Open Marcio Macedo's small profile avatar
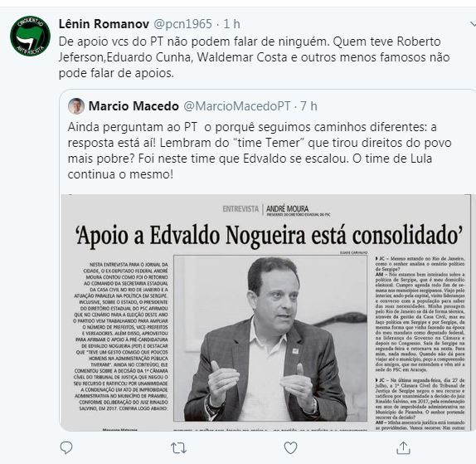This screenshot has height=464, width=476. coord(76,106)
